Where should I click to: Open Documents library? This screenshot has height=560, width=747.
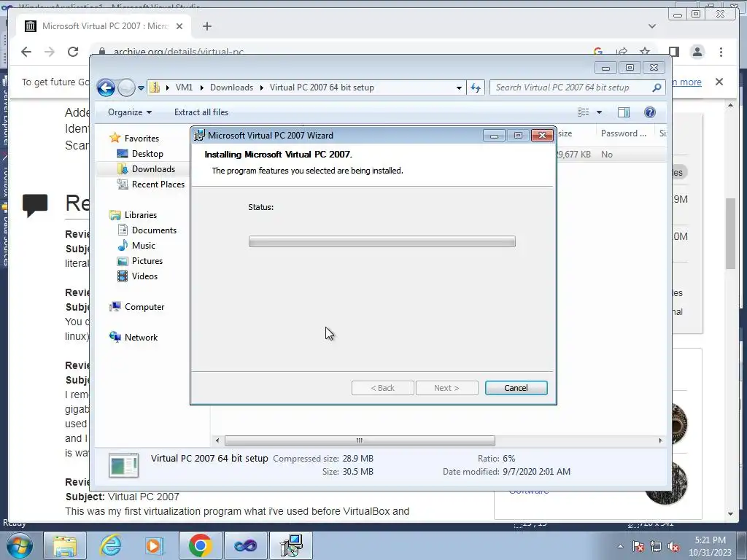tap(154, 230)
